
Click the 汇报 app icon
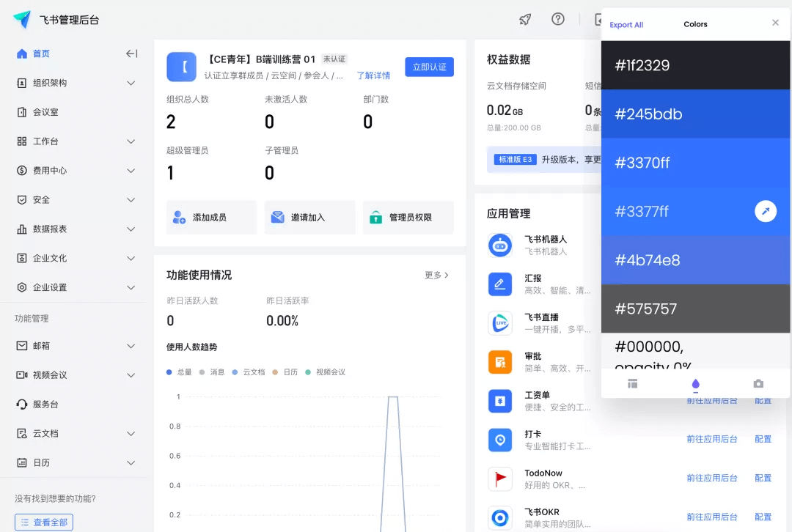[500, 284]
